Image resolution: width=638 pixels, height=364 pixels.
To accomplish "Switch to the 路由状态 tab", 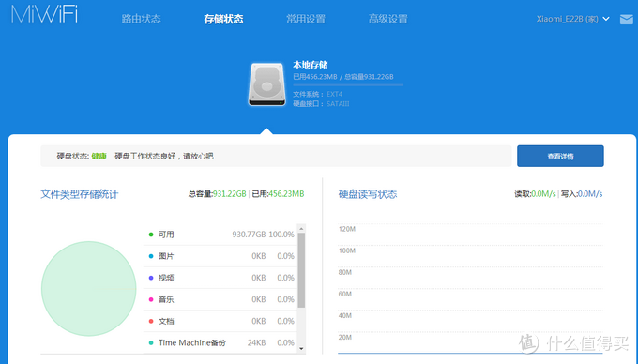I will pyautogui.click(x=141, y=19).
